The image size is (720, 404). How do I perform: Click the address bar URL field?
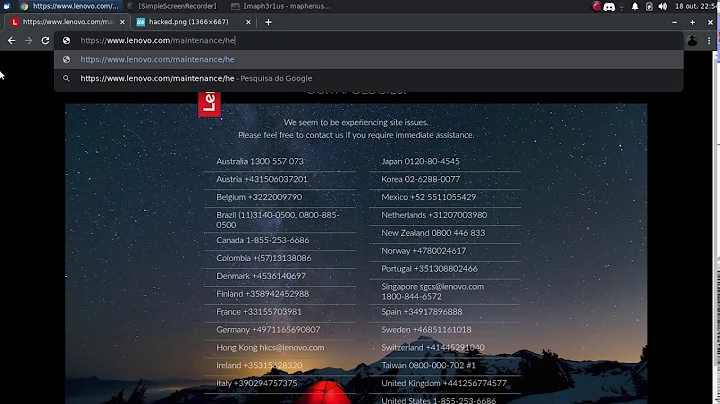369,40
